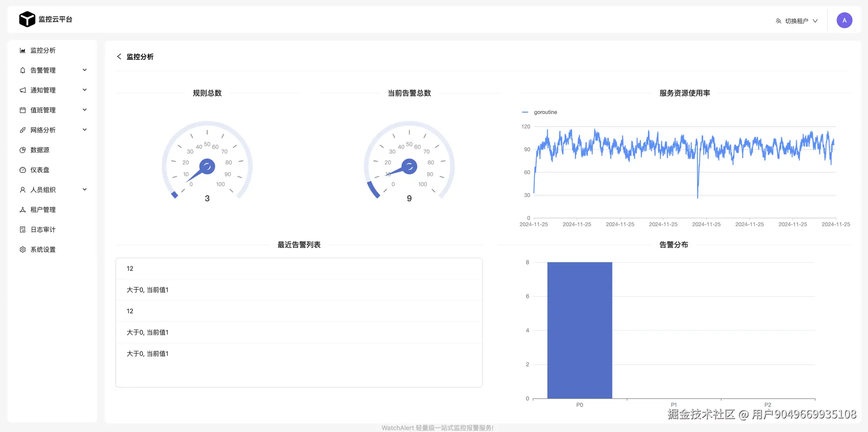The image size is (868, 432).
Task: Click the 人员组织 person icon
Action: (23, 190)
